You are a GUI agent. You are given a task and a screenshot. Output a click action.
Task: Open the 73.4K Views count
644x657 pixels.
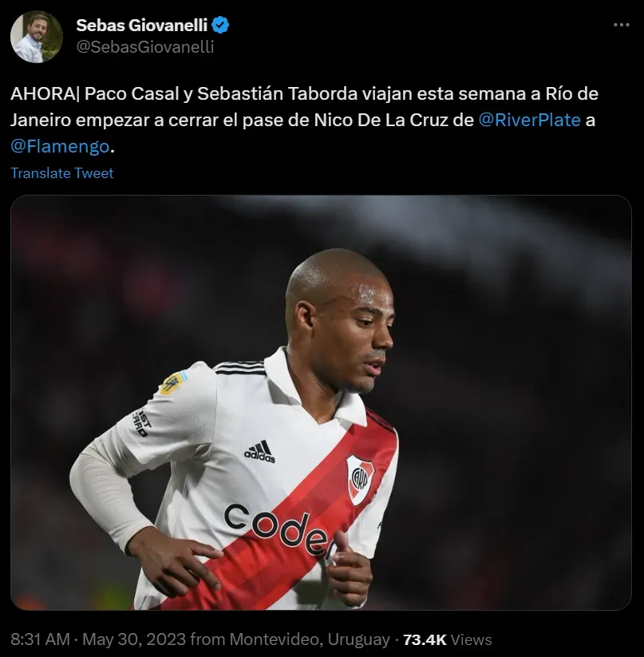(x=447, y=639)
